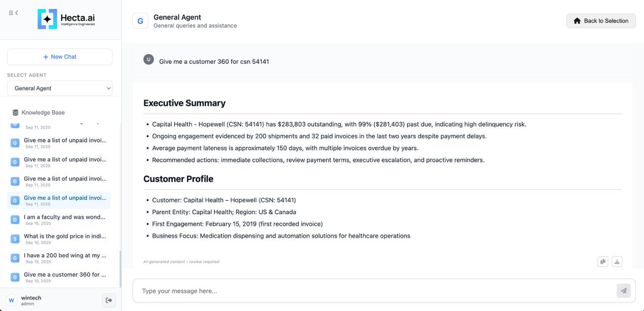Click the chat history scrollbar
The height and width of the screenshot is (311, 644).
120,268
